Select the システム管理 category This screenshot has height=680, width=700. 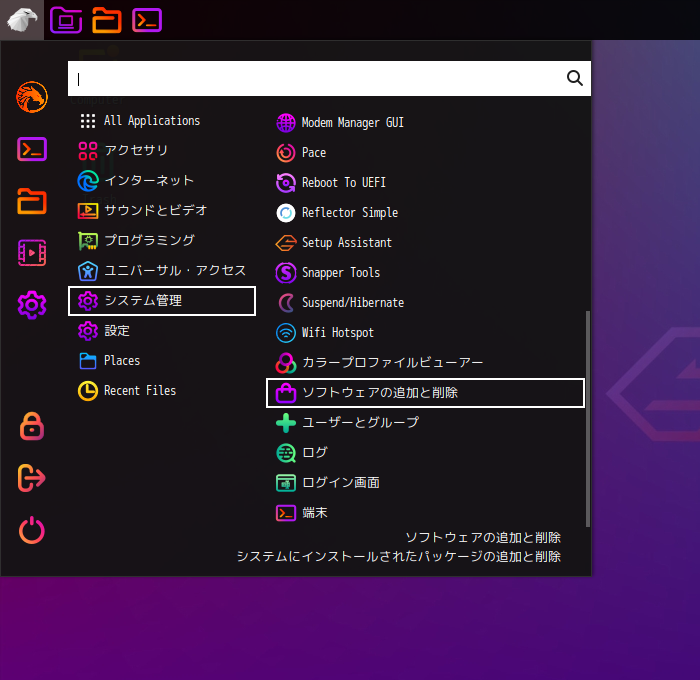click(162, 301)
